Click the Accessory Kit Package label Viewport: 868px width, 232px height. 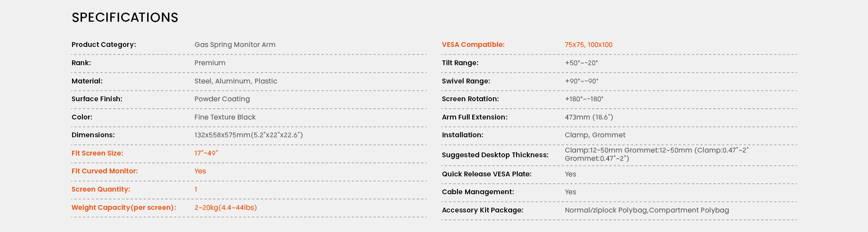483,210
